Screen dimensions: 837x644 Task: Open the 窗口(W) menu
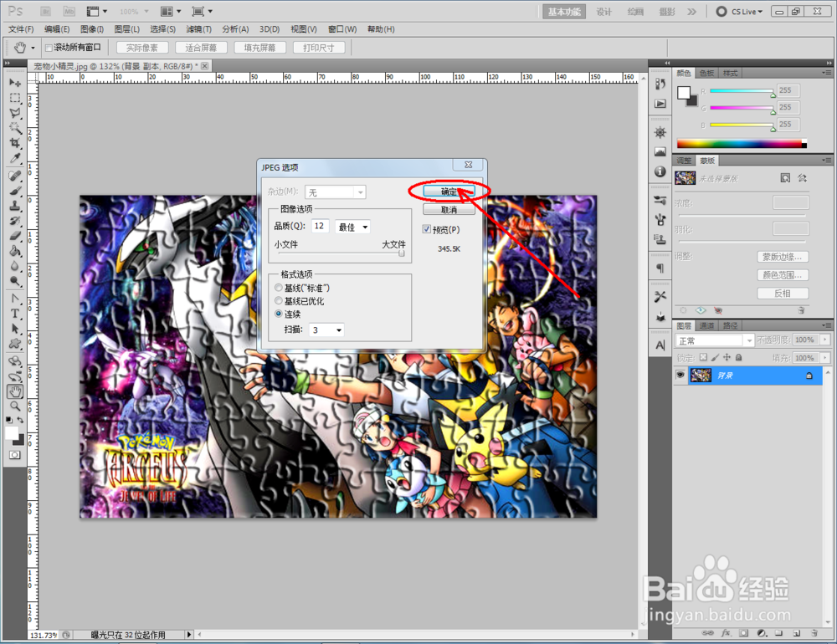click(342, 28)
